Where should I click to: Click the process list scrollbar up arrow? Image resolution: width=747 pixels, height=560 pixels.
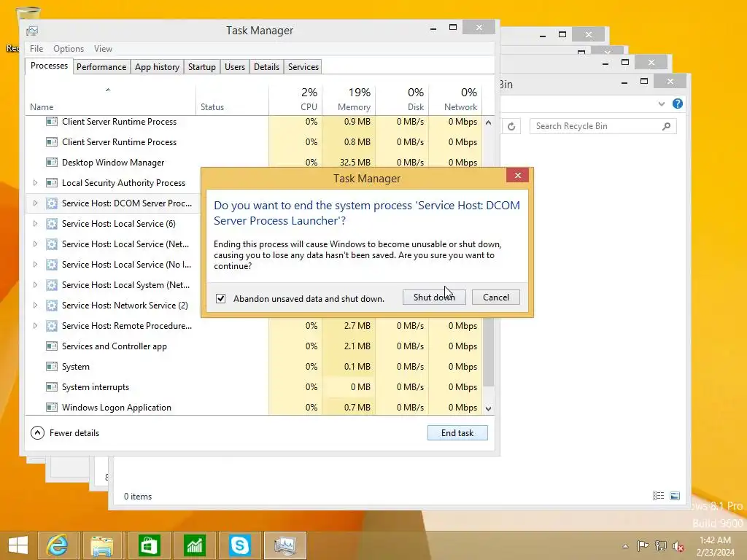pyautogui.click(x=488, y=122)
